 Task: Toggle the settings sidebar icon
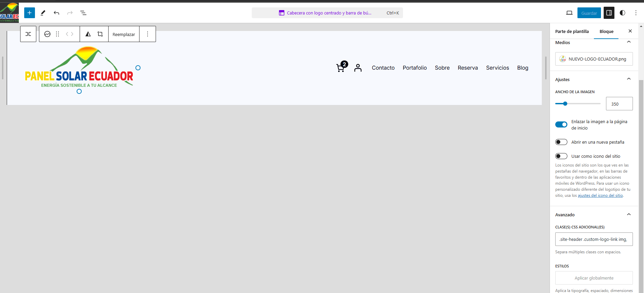[609, 13]
